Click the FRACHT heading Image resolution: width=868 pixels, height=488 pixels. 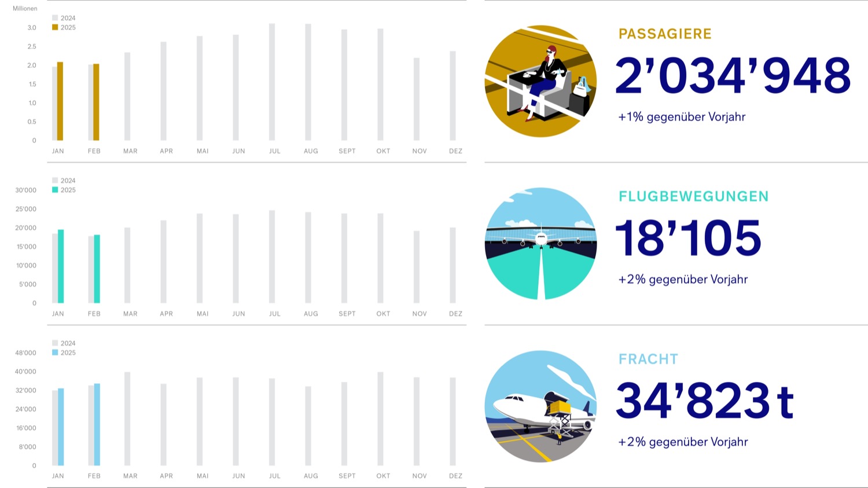pos(648,359)
